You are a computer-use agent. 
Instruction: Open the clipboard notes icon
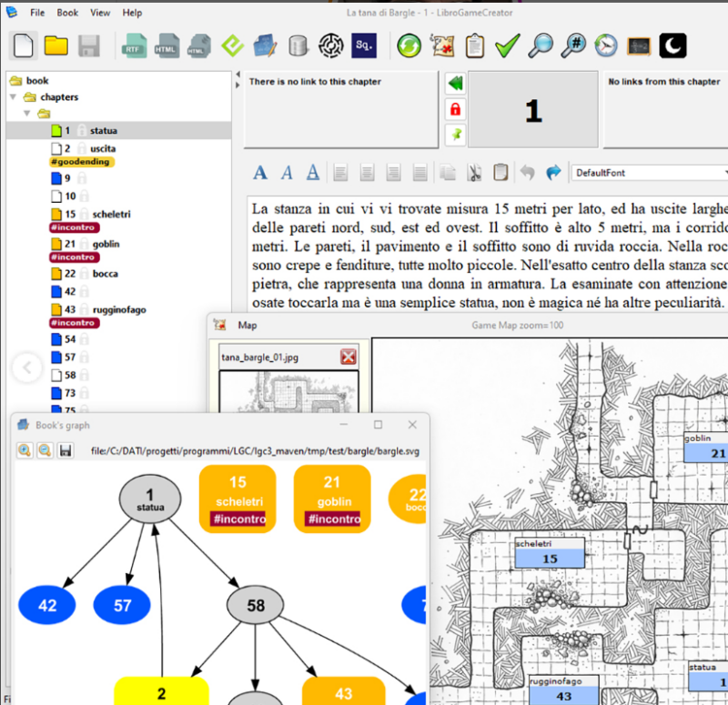[x=474, y=45]
